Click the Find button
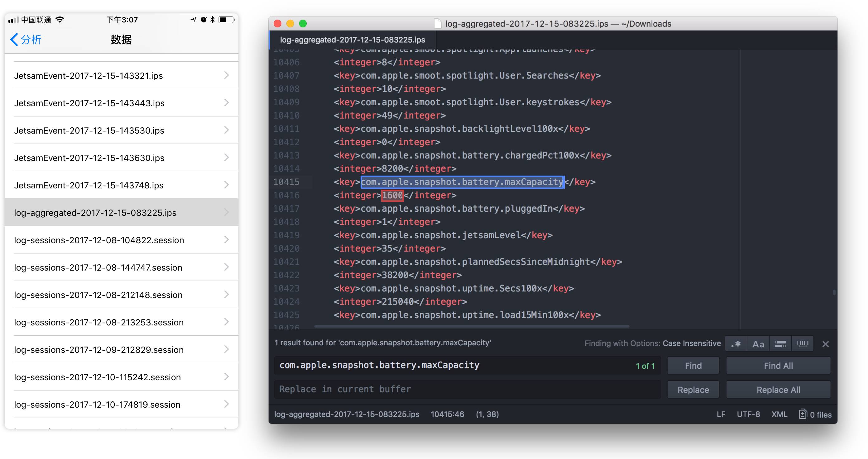 point(693,366)
